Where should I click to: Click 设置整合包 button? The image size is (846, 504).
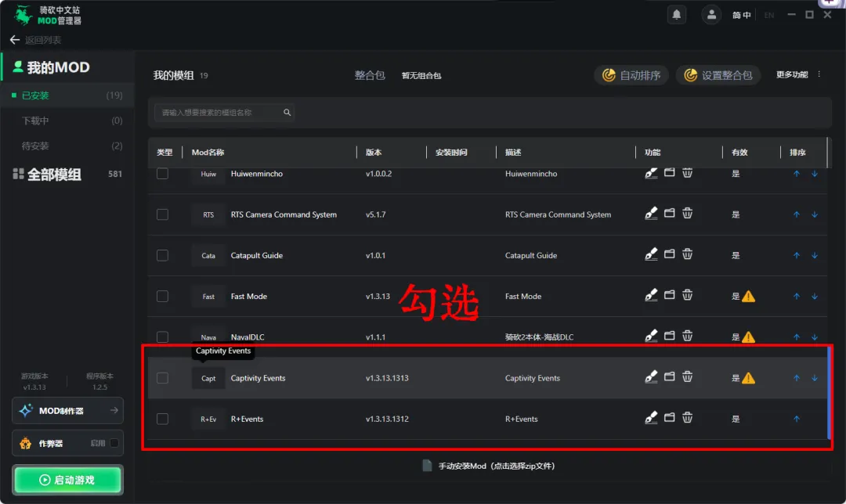click(718, 75)
